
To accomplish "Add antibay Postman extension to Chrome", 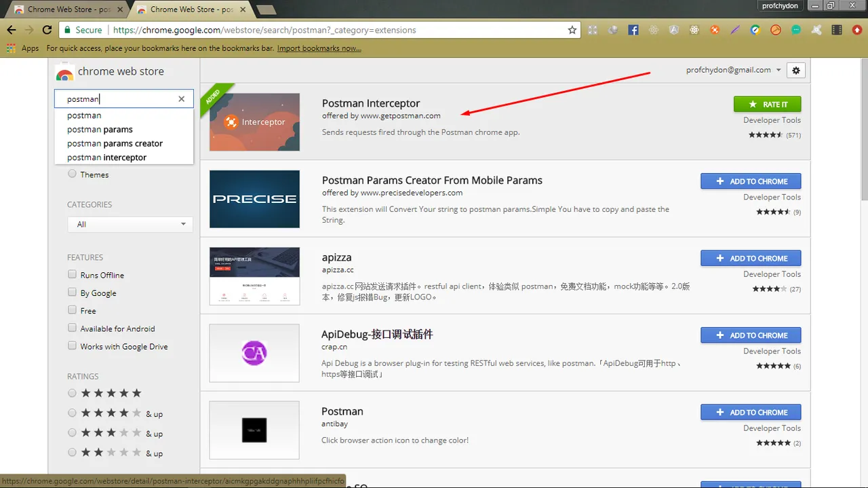I will click(751, 412).
